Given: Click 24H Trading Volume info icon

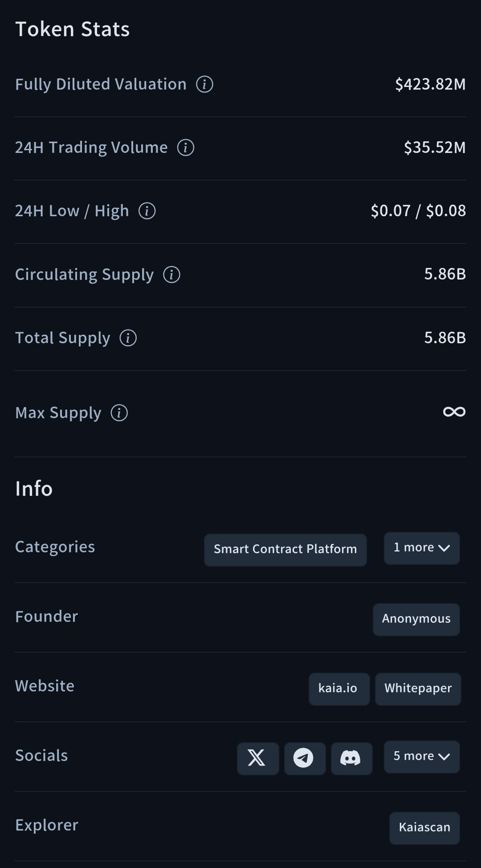Looking at the screenshot, I should [186, 148].
